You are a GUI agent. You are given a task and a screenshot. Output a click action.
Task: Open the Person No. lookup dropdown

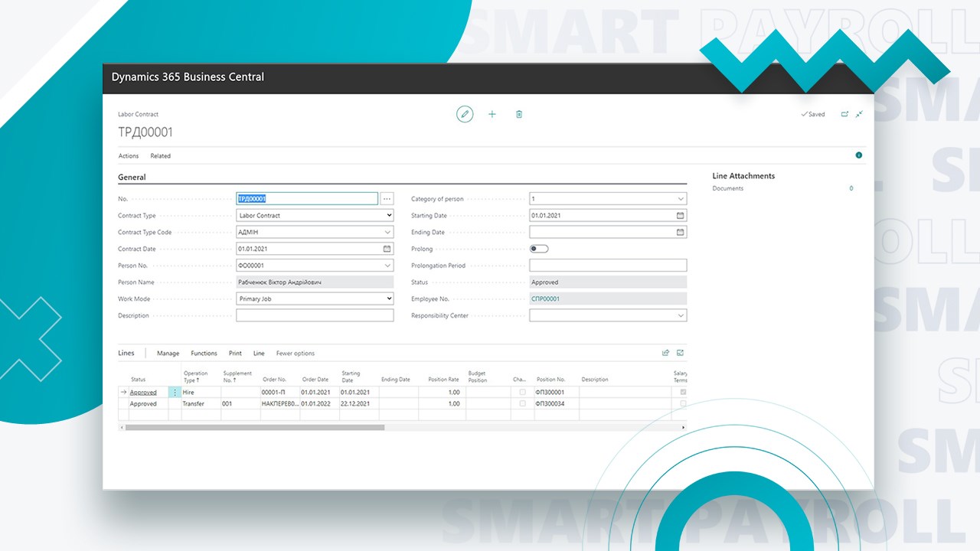387,266
